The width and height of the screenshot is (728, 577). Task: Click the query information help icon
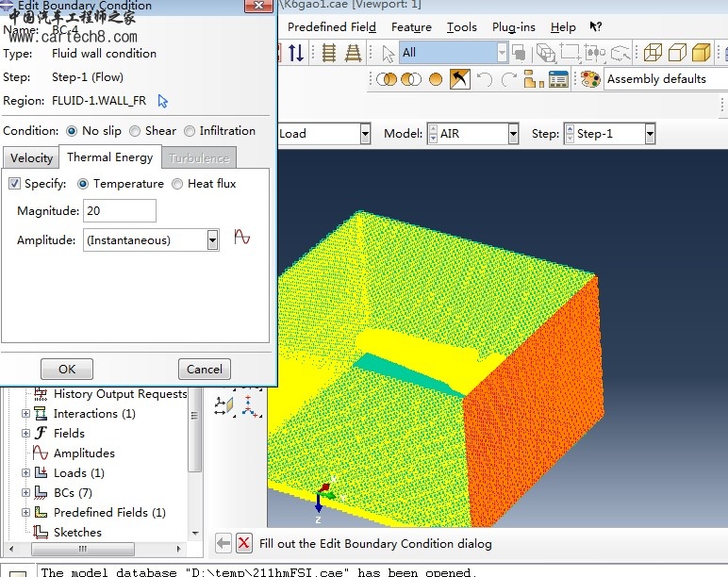595,27
